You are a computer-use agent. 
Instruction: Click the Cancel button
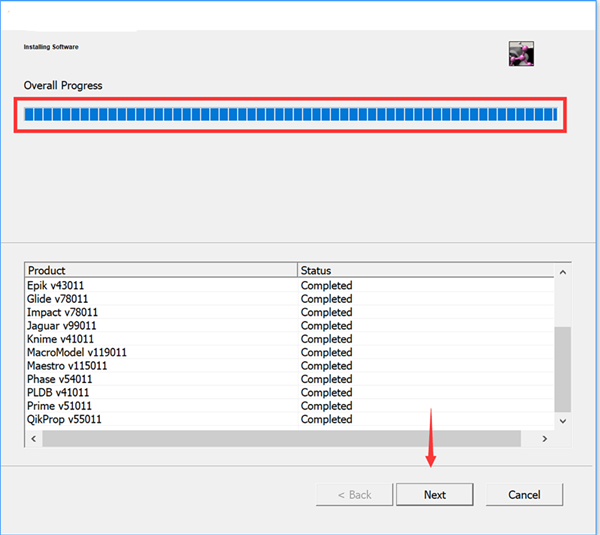[524, 494]
